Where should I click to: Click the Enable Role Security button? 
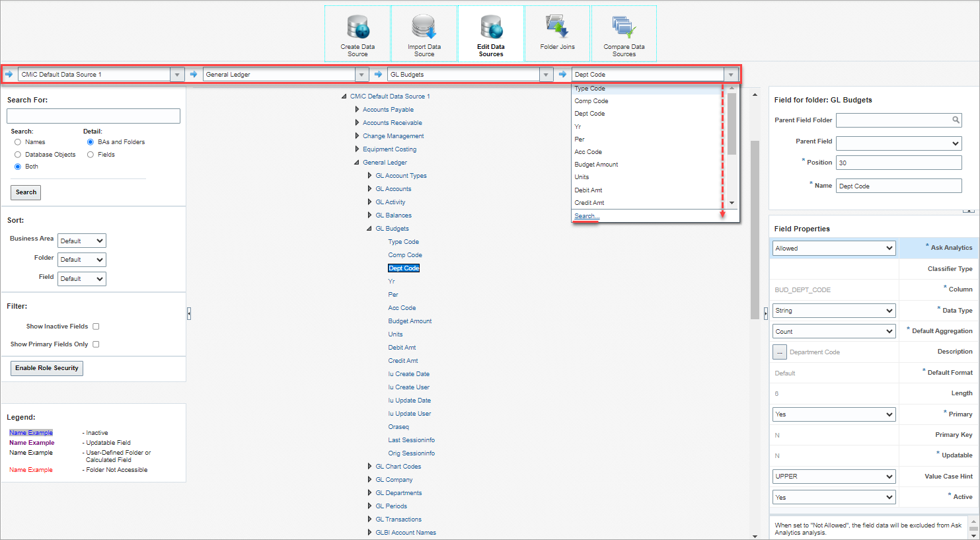(47, 368)
